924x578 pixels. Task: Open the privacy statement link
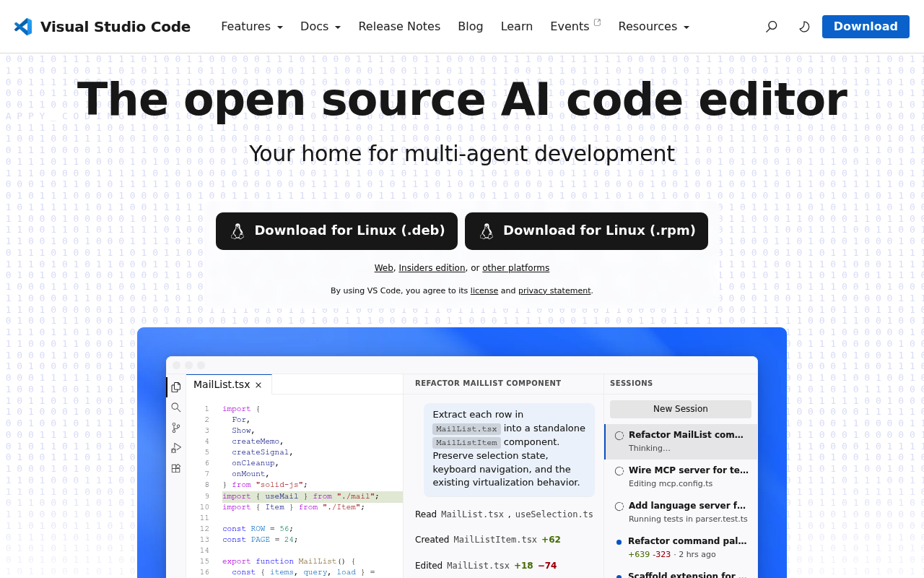[554, 290]
